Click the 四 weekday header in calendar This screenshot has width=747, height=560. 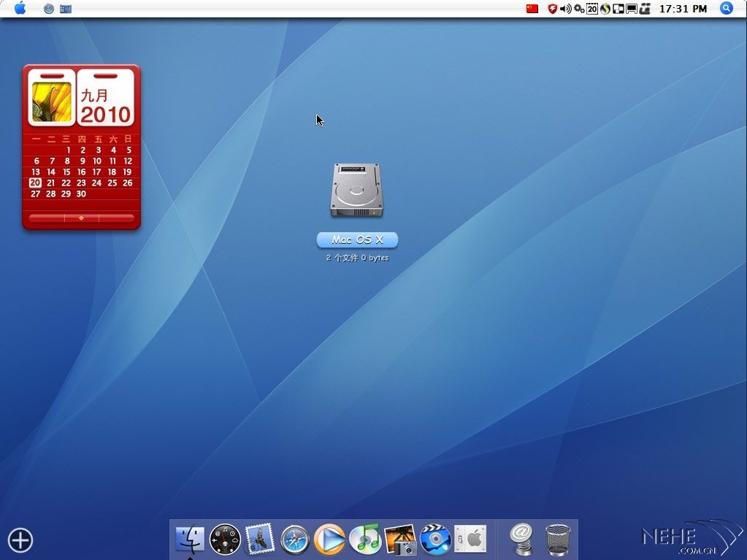click(x=82, y=139)
